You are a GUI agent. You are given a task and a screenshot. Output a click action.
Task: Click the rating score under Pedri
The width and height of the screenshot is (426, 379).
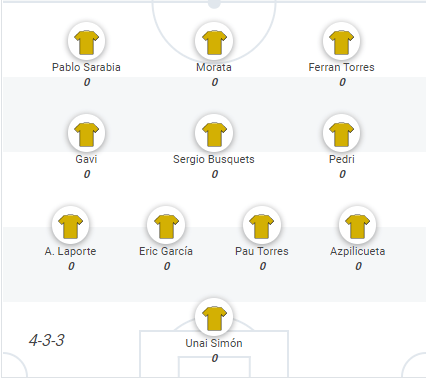tap(342, 174)
